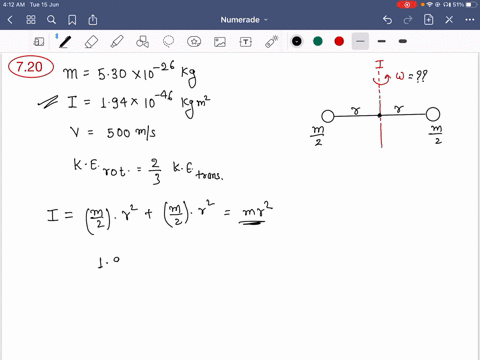480x360 pixels.
Task: Expand the Numerade title dropdown
Action: coord(244,20)
